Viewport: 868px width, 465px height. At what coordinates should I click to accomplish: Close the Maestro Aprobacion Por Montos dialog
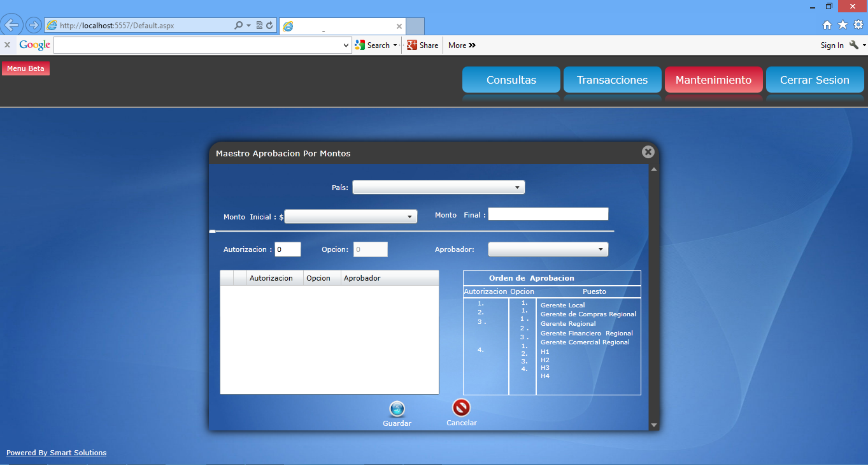tap(648, 152)
